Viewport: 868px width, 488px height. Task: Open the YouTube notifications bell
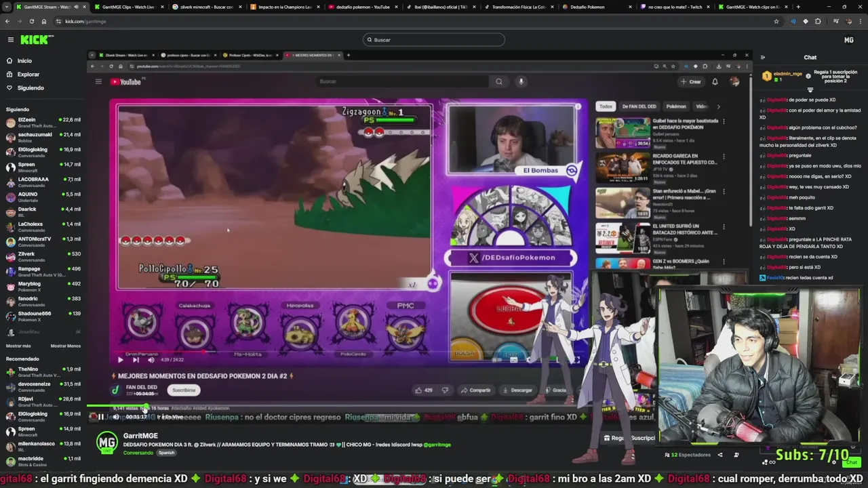[x=715, y=81]
